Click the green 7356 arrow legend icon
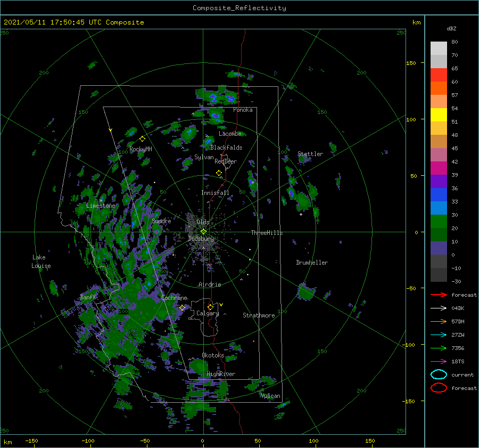This screenshot has height=448, width=479. 439,348
